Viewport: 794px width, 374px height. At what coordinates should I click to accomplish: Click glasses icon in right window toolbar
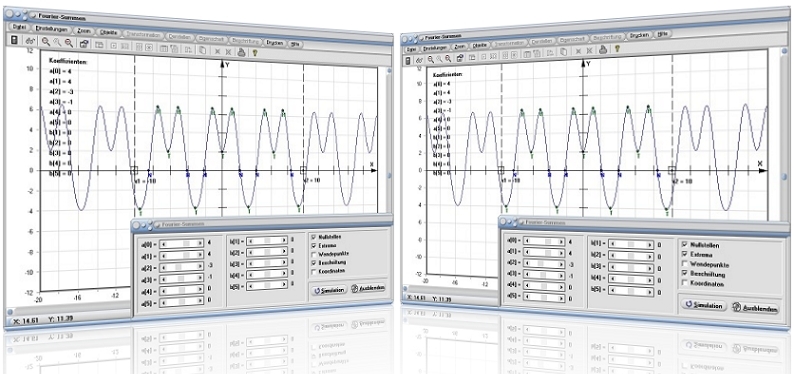click(x=419, y=60)
